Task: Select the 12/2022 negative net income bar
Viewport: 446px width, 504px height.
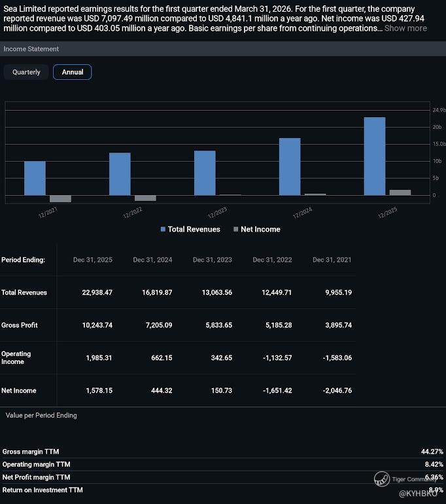Action: [x=145, y=198]
